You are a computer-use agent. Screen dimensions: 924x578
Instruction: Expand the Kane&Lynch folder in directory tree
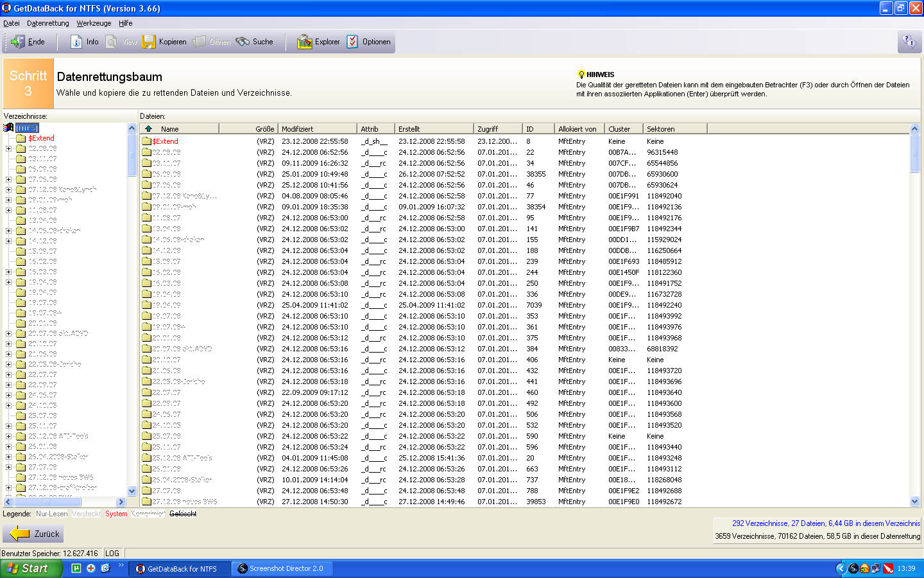tap(9, 189)
